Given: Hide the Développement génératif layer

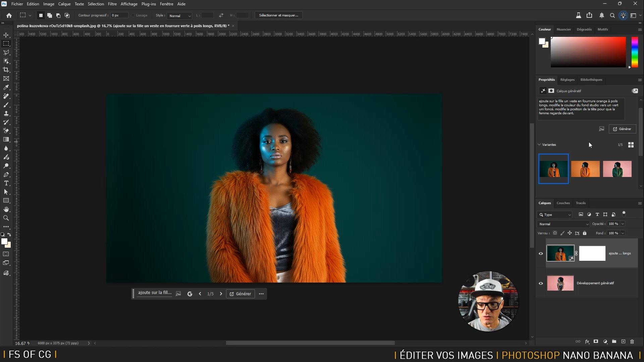Looking at the screenshot, I should tap(541, 283).
